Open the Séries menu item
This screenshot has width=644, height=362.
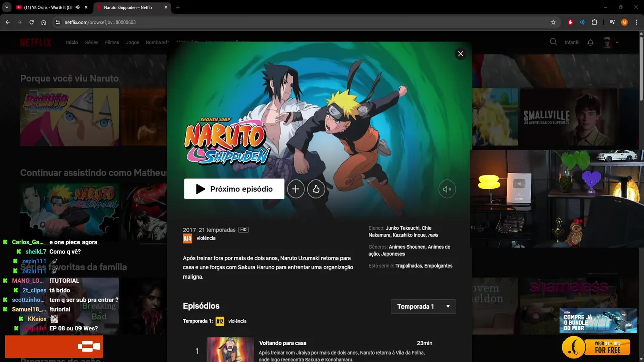tap(92, 43)
